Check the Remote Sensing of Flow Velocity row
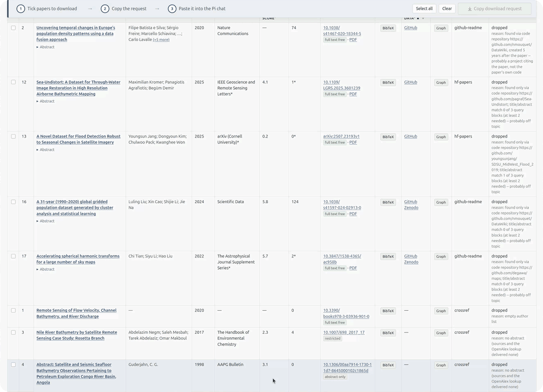The image size is (543, 392). 13,310
